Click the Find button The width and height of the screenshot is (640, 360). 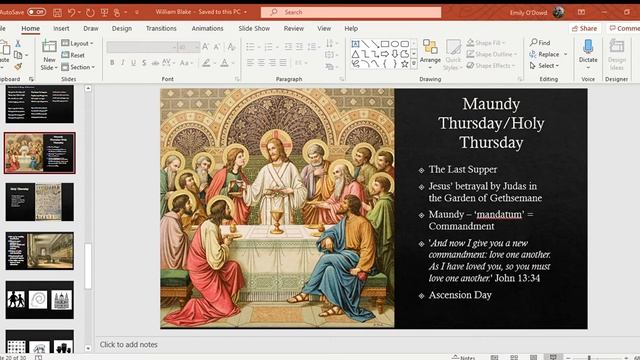pyautogui.click(x=540, y=42)
